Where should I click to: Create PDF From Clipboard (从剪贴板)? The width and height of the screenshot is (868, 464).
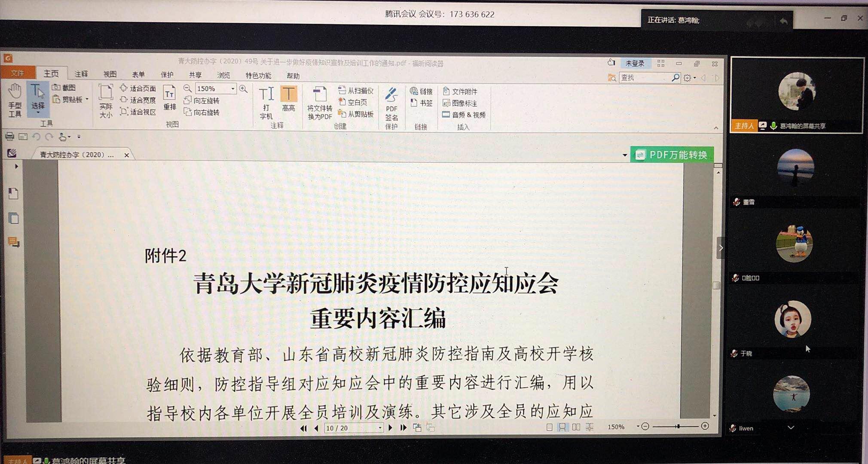tap(355, 114)
